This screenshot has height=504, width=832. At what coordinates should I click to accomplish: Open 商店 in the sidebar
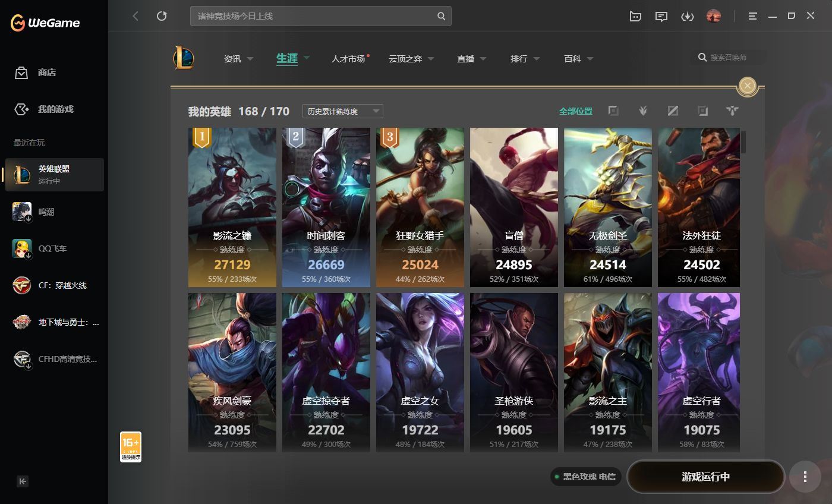(x=46, y=73)
